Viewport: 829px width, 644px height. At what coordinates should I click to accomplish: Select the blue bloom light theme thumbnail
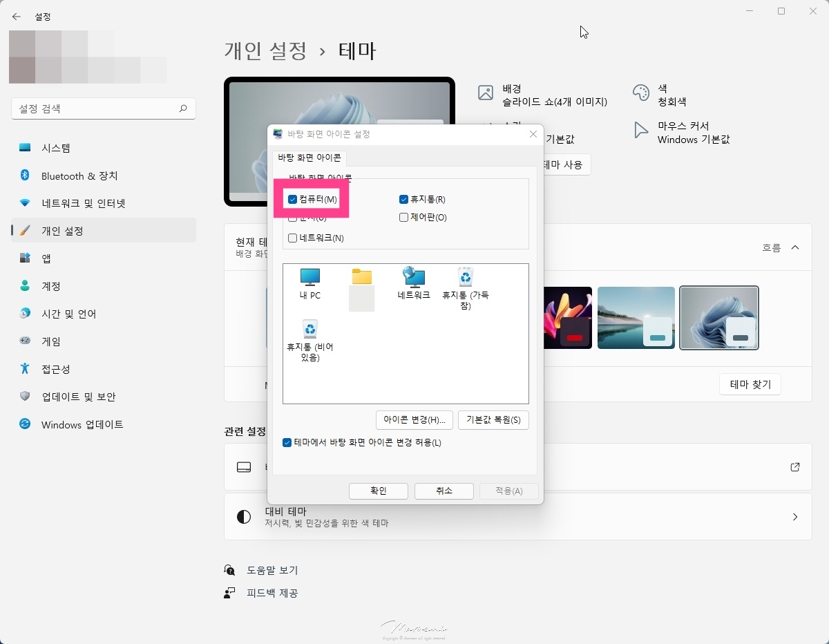click(x=719, y=318)
